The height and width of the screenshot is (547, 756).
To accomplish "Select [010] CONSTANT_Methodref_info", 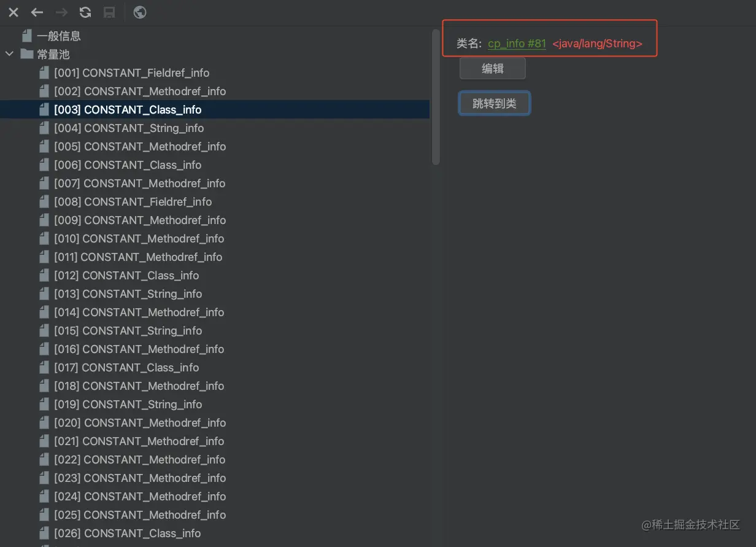I will [215, 238].
